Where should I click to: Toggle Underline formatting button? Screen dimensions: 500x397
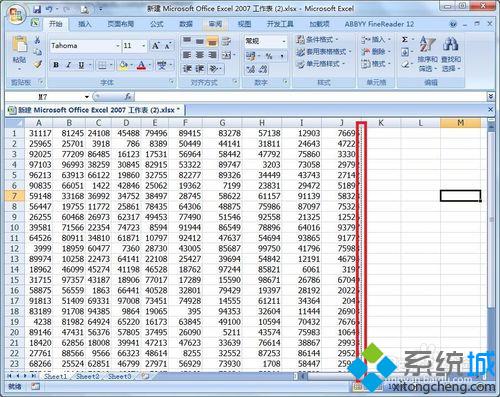(x=81, y=65)
